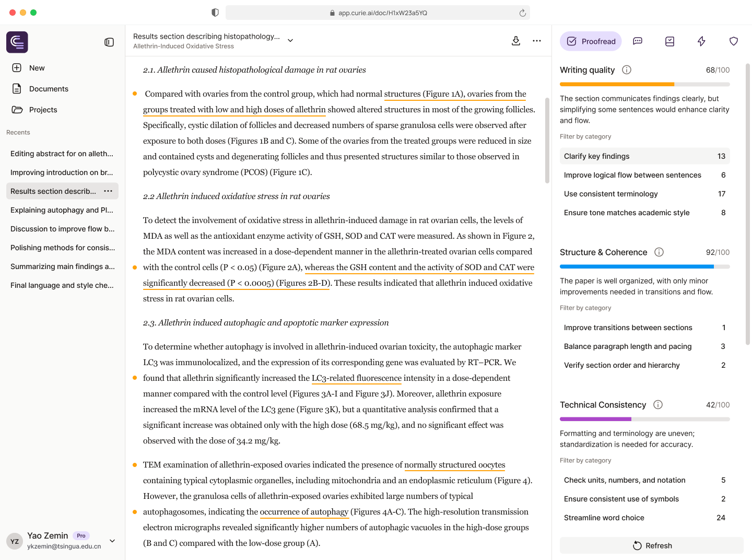Toggle Streamline word choice filter
Screen dimensions: 752x560
644,518
